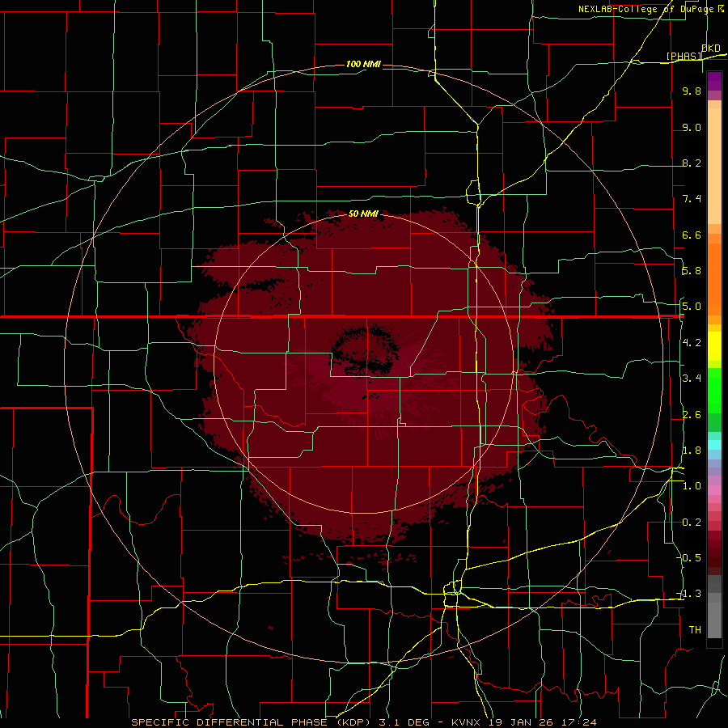
Task: Select the 1.8 value on color scale
Action: tap(692, 451)
